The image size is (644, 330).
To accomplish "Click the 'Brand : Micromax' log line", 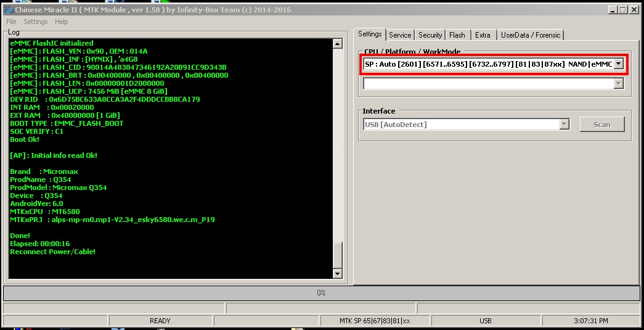I will (x=44, y=171).
